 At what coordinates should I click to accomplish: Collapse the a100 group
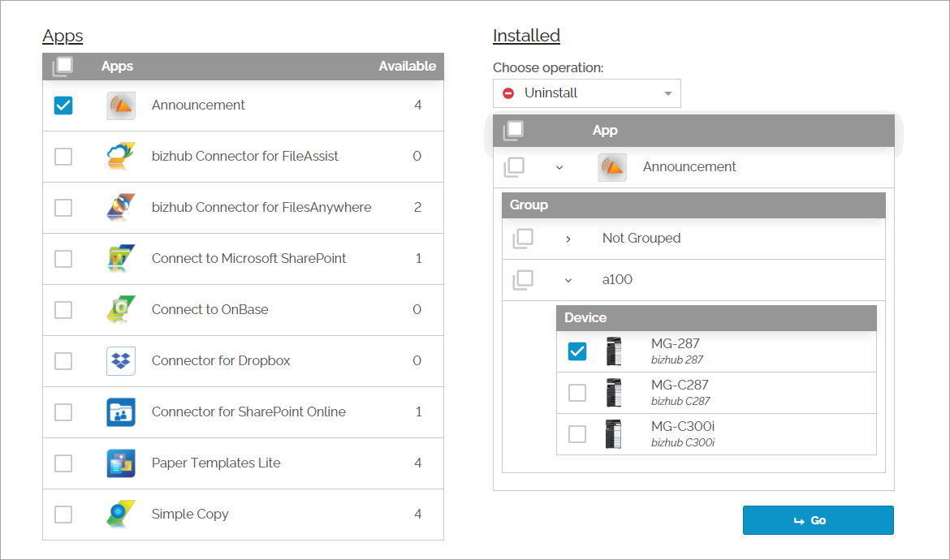[568, 280]
